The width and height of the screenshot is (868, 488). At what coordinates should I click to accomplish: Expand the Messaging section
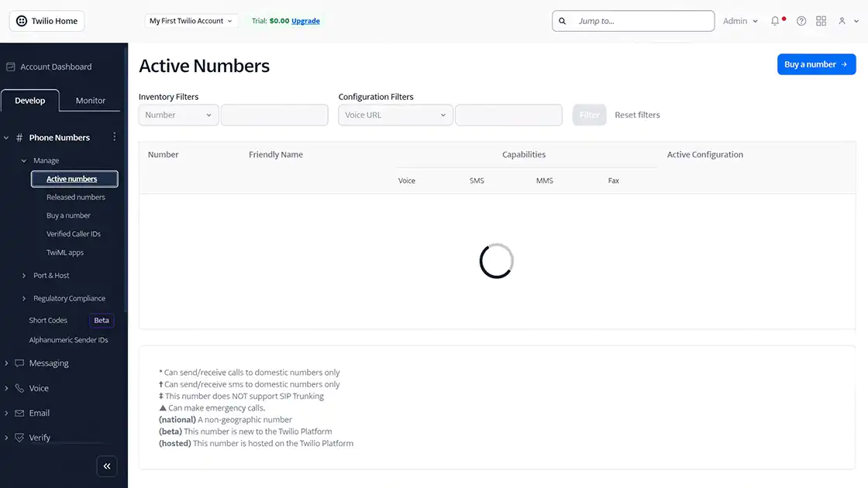tap(7, 363)
